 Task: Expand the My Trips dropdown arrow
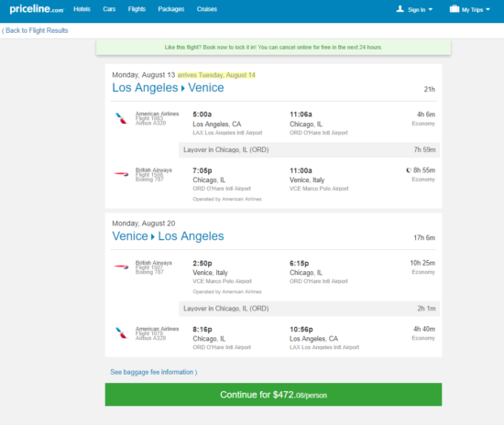[488, 10]
